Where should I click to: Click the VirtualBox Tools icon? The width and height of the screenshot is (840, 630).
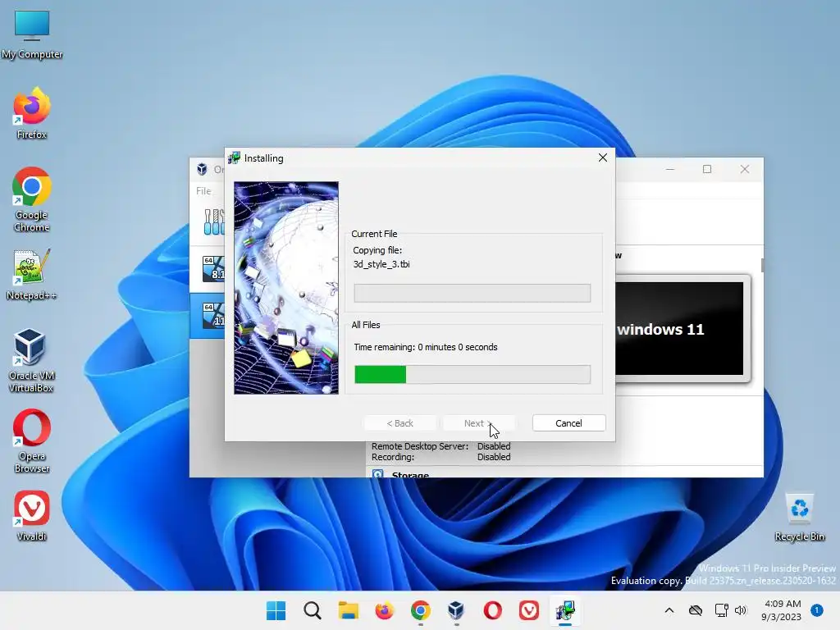tap(214, 221)
